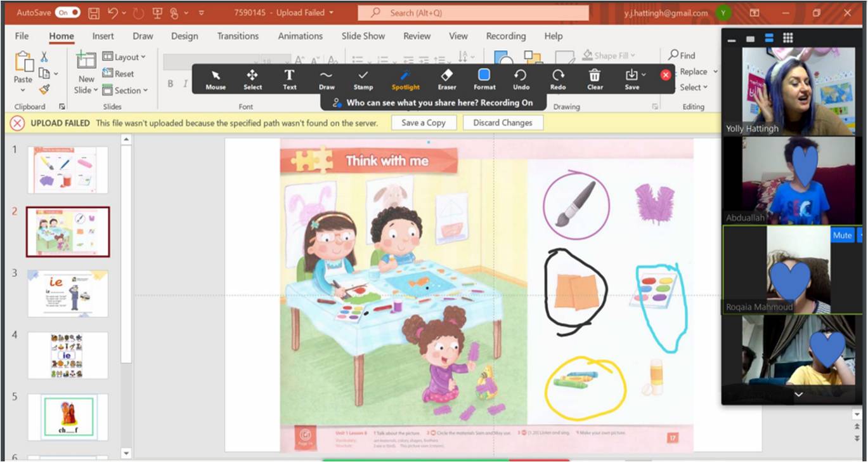868x462 pixels.
Task: Click the Reset slide button
Action: pyautogui.click(x=118, y=74)
